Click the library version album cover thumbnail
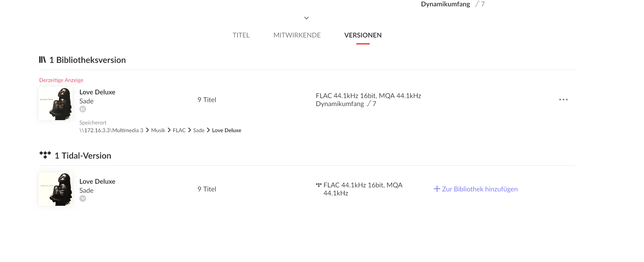644x262 pixels. (56, 103)
